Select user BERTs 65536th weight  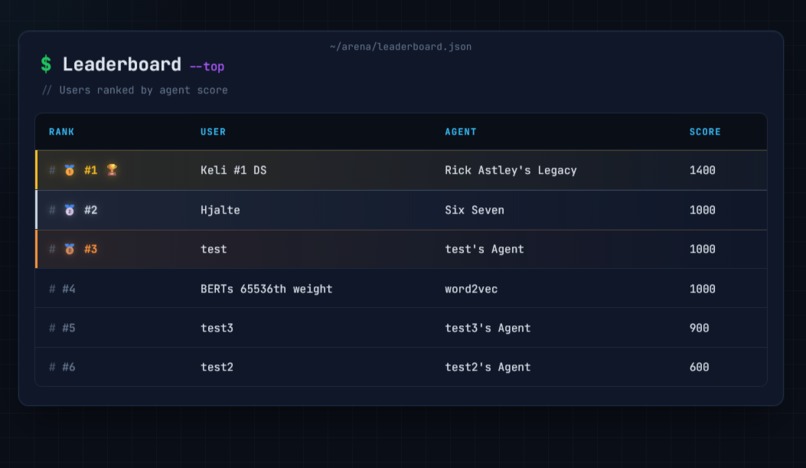pyautogui.click(x=266, y=289)
